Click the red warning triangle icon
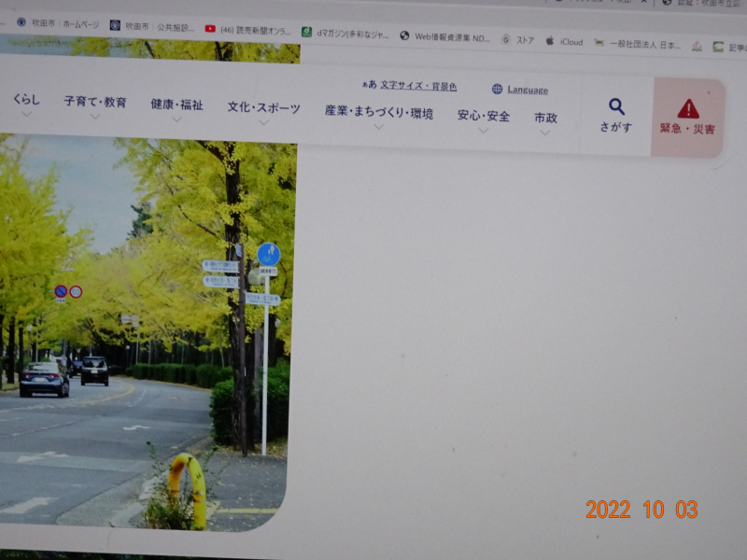Viewport: 747px width, 560px height. coord(688,109)
